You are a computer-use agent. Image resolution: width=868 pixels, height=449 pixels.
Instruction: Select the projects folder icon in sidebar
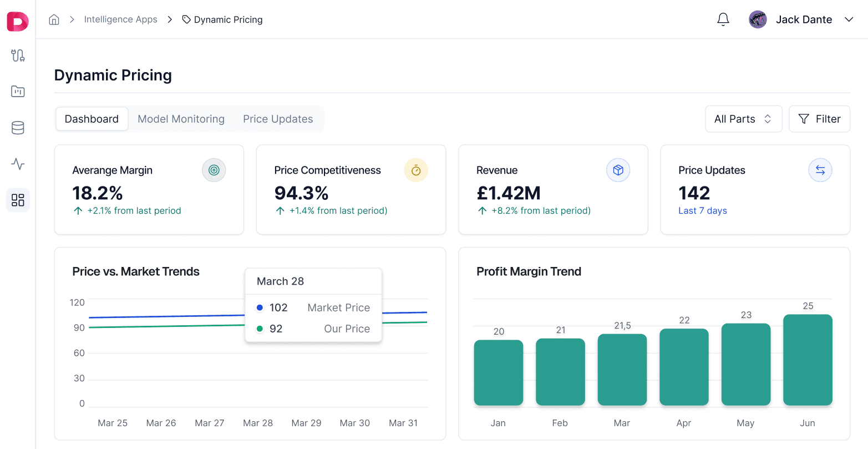pyautogui.click(x=18, y=91)
